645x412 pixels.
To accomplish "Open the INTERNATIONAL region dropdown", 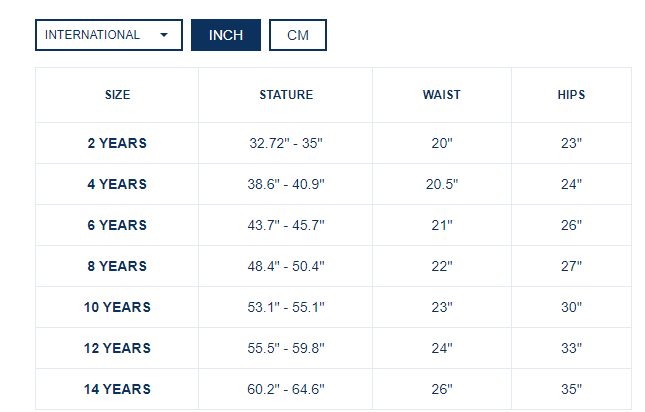I will pyautogui.click(x=108, y=35).
